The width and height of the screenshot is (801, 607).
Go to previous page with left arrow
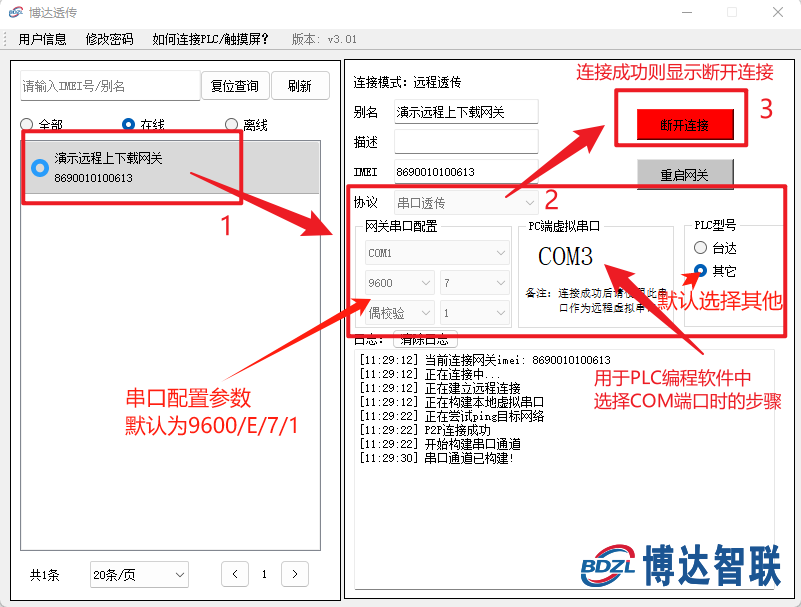[x=234, y=574]
